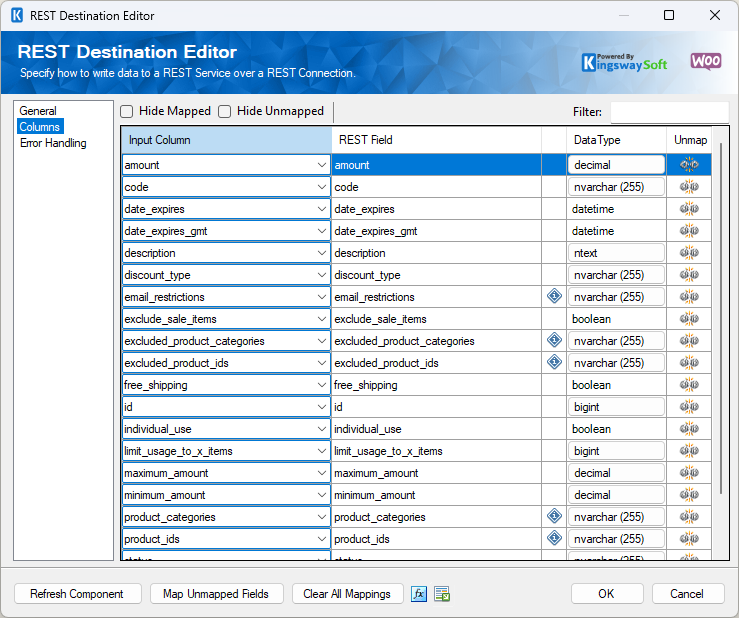Unmap the limit_usage_to_x_items field mapping
This screenshot has width=739, height=618.
(x=689, y=451)
